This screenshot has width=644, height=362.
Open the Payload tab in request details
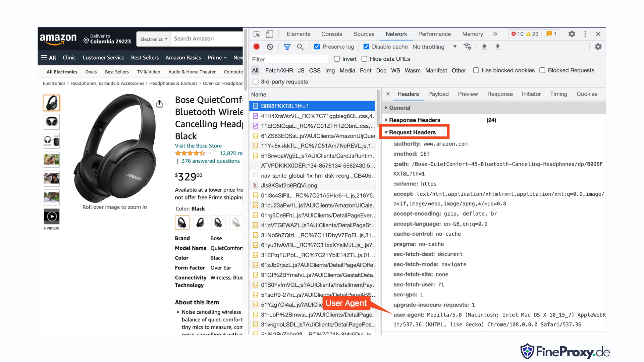[438, 94]
